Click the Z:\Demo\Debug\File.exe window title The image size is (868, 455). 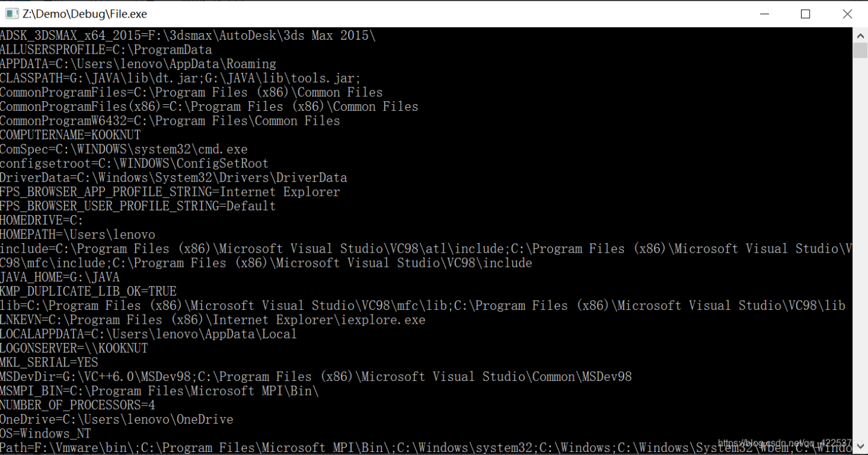[x=84, y=14]
